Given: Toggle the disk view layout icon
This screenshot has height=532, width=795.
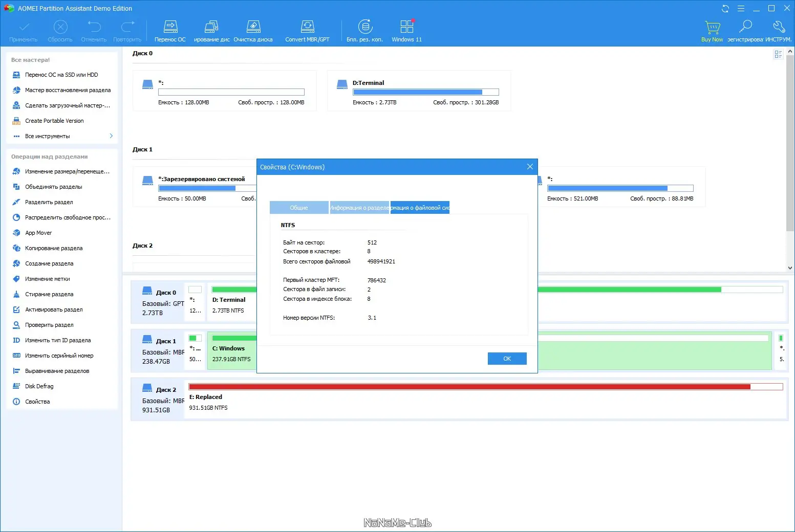Looking at the screenshot, I should tap(778, 54).
